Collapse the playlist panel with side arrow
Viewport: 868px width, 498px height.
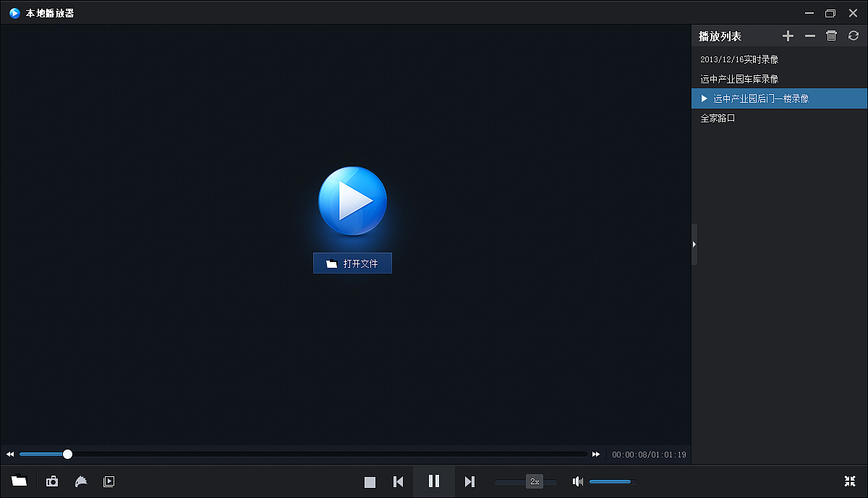pos(694,245)
